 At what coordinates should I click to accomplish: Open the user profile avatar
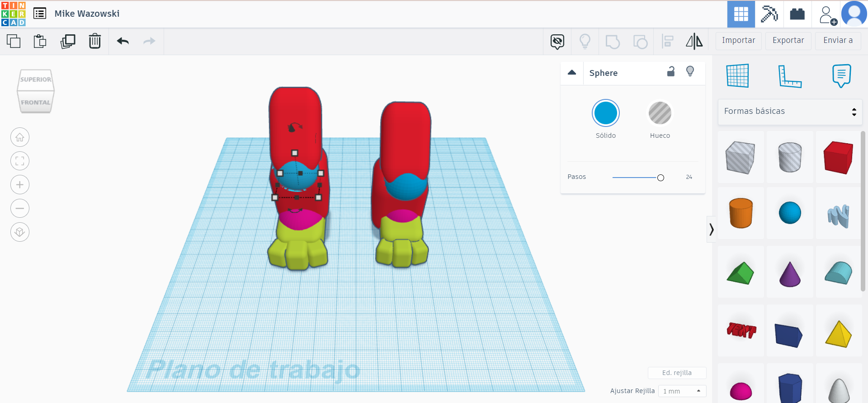click(854, 14)
